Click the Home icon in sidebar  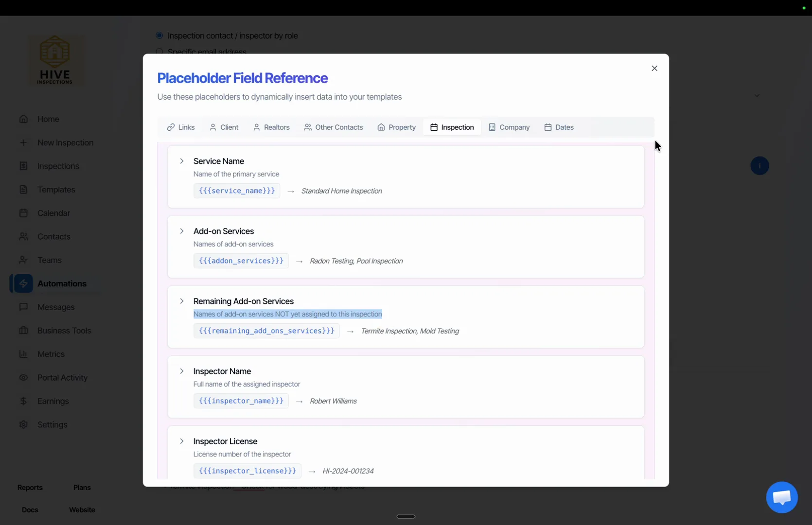[23, 119]
